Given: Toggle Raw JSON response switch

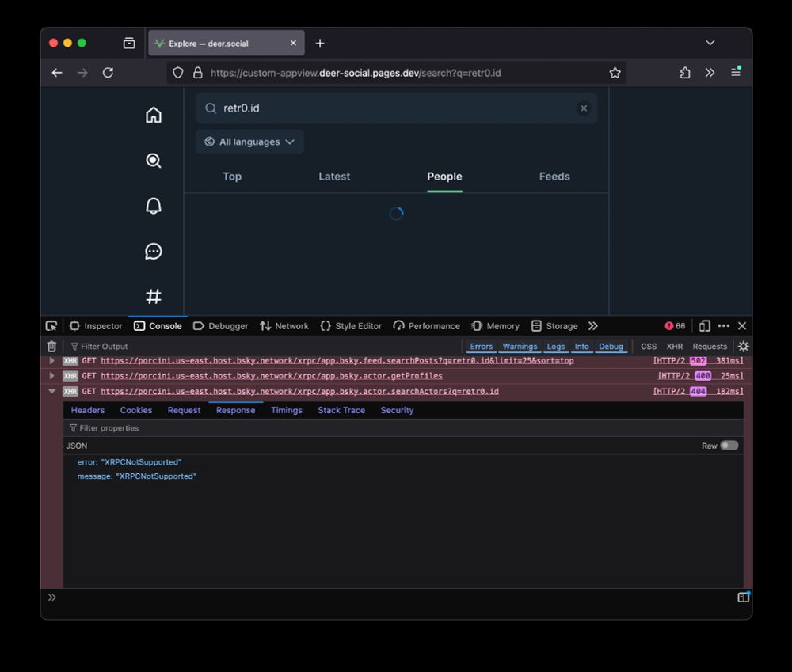Looking at the screenshot, I should coord(729,446).
